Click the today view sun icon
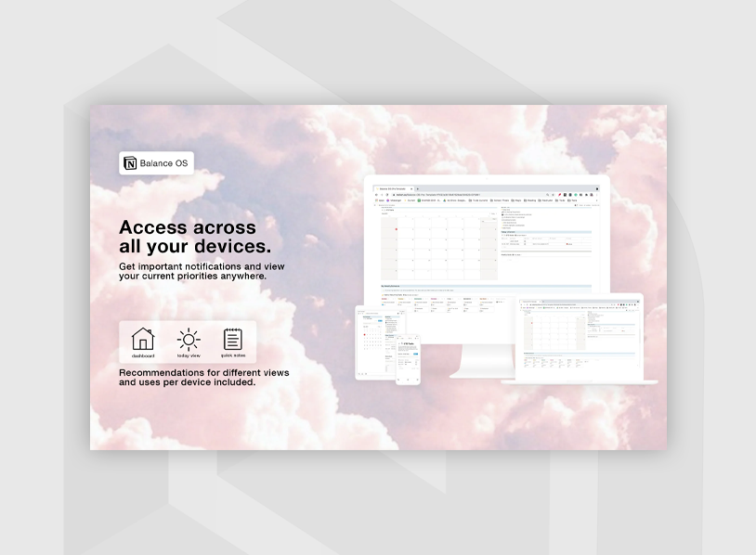756x555 pixels. coord(189,340)
